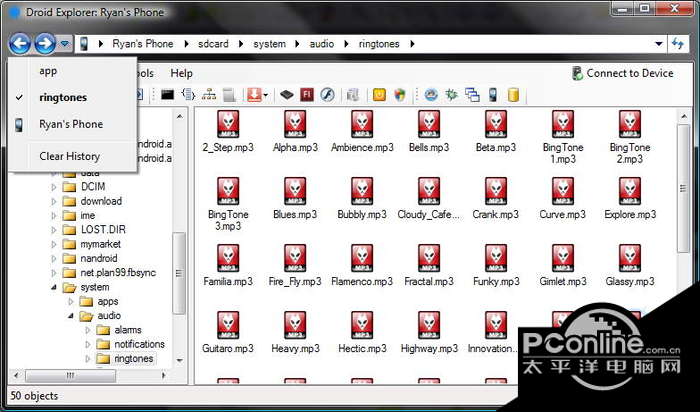700x412 pixels.
Task: Select the mymarket folder in tree
Action: click(100, 244)
